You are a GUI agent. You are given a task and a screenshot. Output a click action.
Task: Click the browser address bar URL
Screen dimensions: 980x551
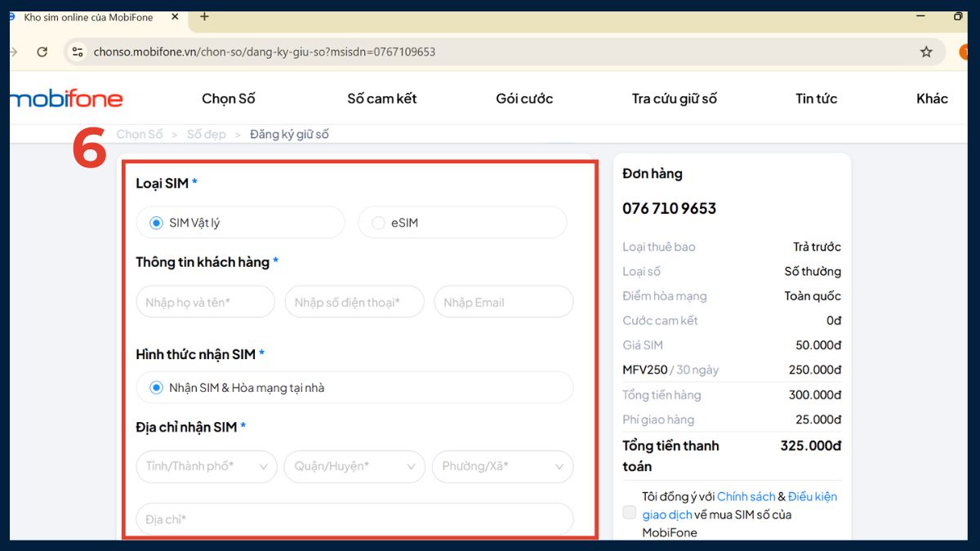coord(265,51)
